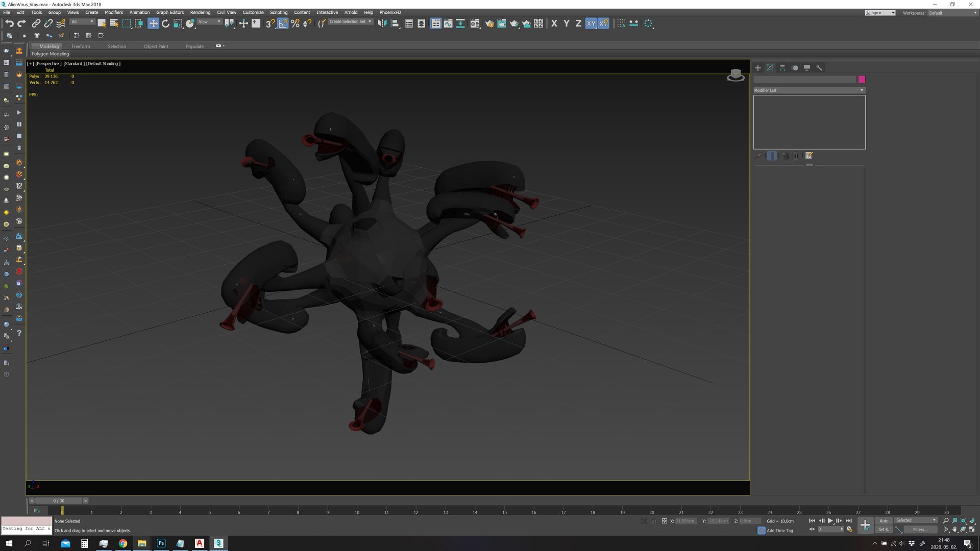
Task: Switch to the Object Paint ribbon tab
Action: point(156,46)
